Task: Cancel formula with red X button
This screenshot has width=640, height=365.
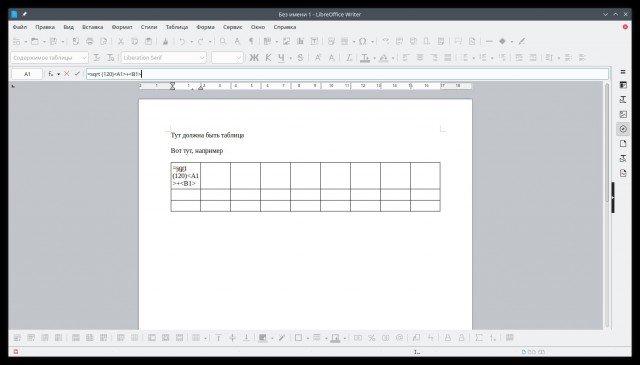Action: 67,74
